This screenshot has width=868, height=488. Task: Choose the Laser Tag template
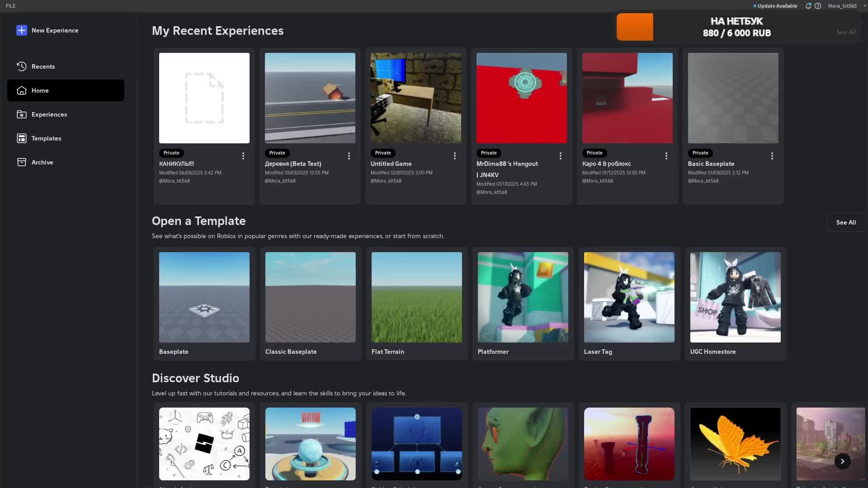tap(629, 304)
